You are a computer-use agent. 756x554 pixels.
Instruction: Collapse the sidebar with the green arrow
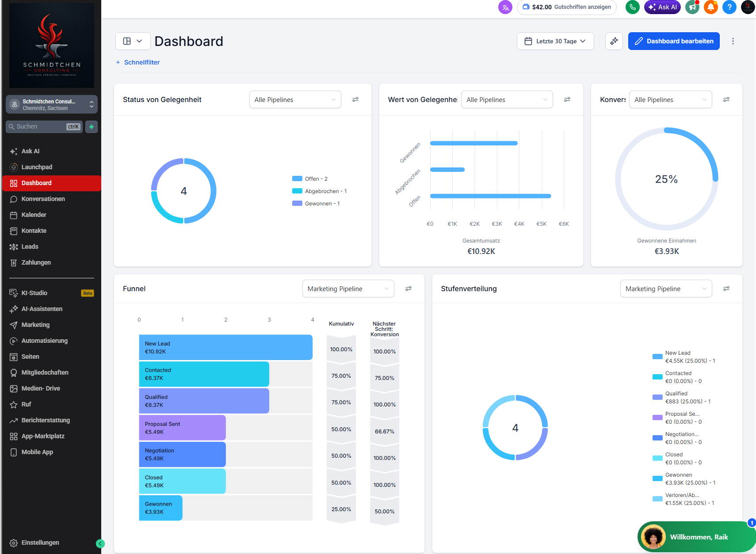(x=100, y=544)
